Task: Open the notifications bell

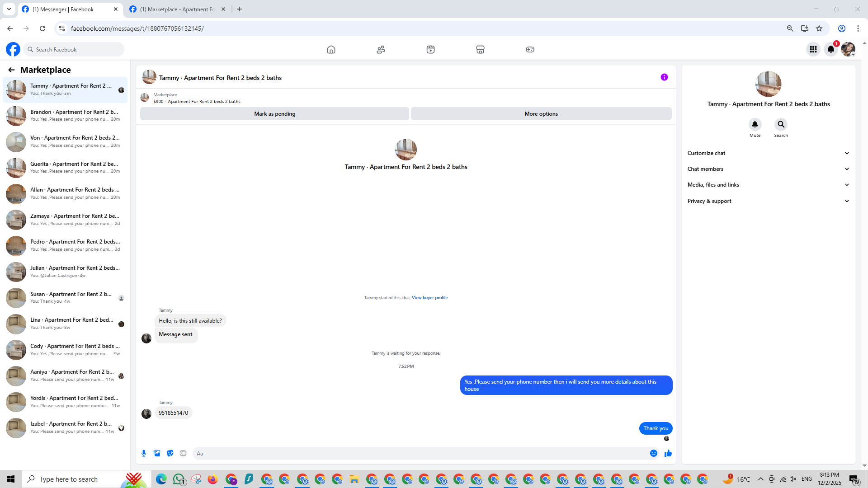Action: (x=830, y=50)
